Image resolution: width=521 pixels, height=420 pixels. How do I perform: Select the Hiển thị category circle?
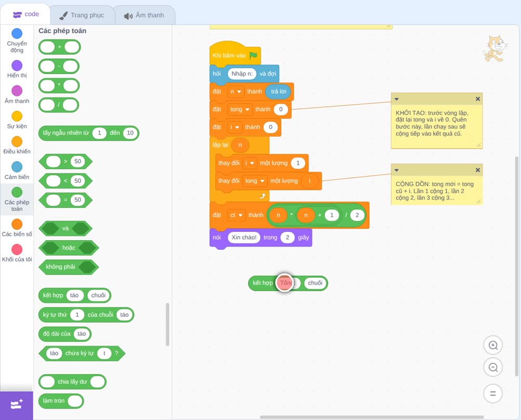(17, 66)
